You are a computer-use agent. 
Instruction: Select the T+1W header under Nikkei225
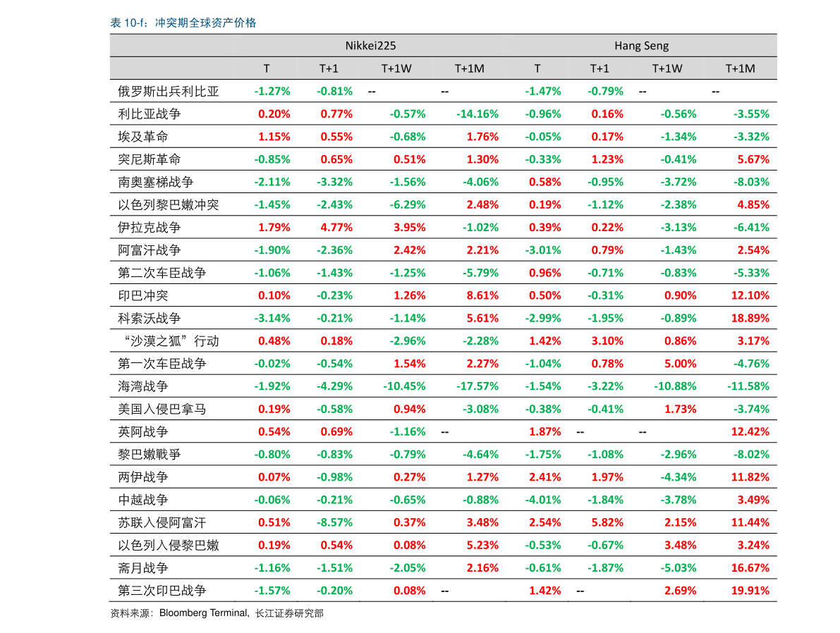[396, 68]
